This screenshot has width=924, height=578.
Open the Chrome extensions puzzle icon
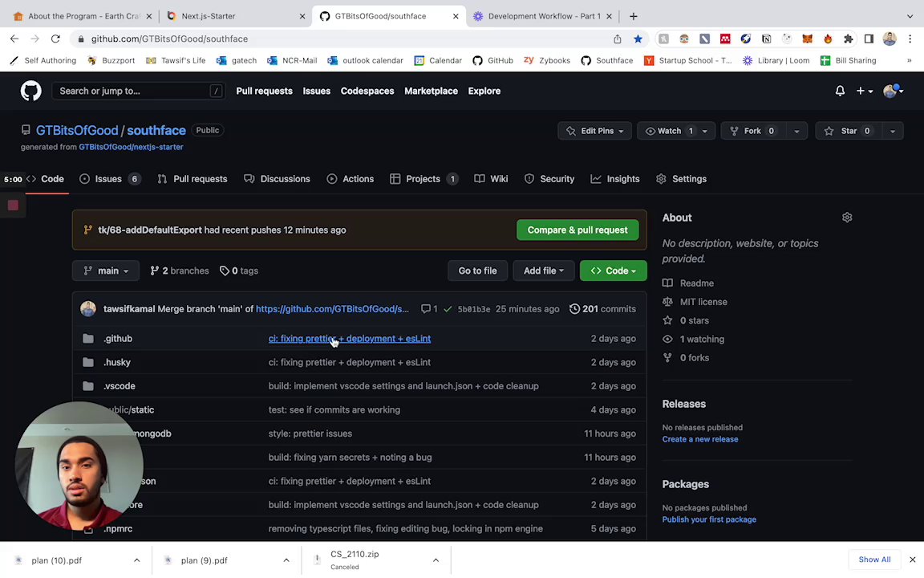pos(848,39)
